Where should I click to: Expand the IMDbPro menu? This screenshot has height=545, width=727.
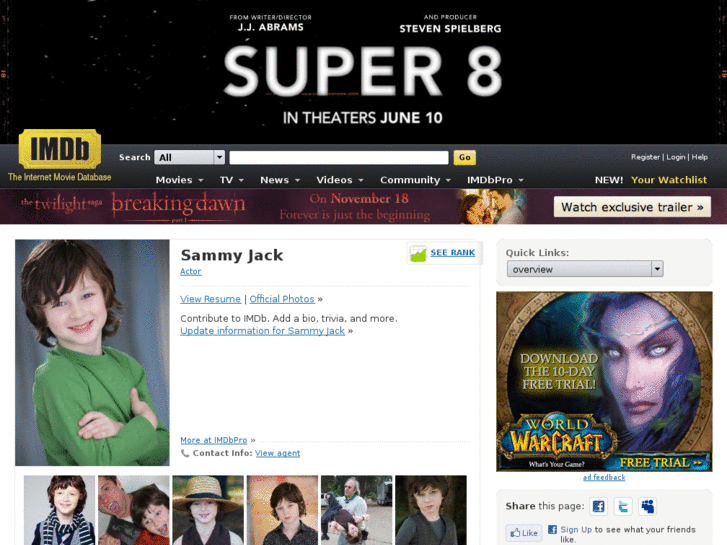click(495, 180)
